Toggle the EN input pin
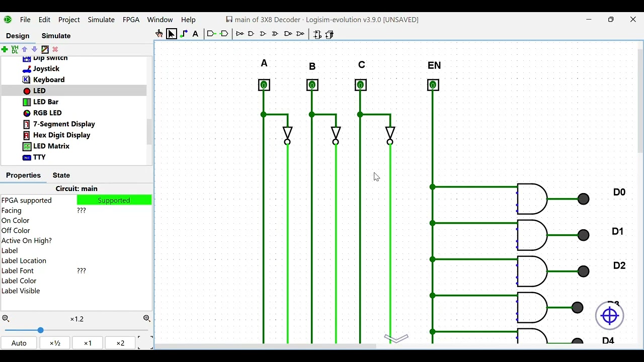Screen dimensions: 644x362 click(x=433, y=85)
